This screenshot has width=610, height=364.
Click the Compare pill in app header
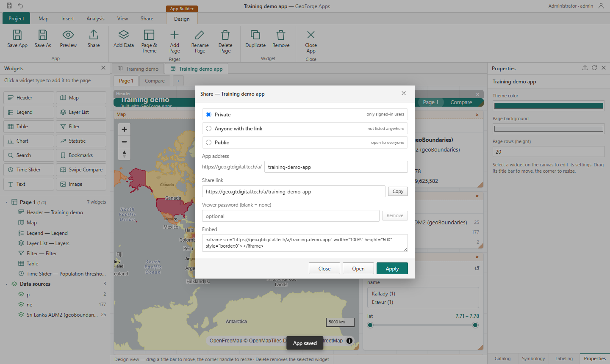pyautogui.click(x=461, y=102)
